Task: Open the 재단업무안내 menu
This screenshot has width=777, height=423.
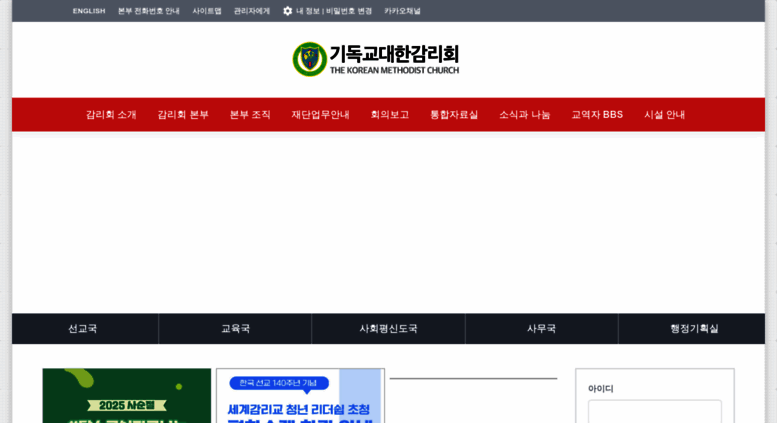Action: pos(320,114)
